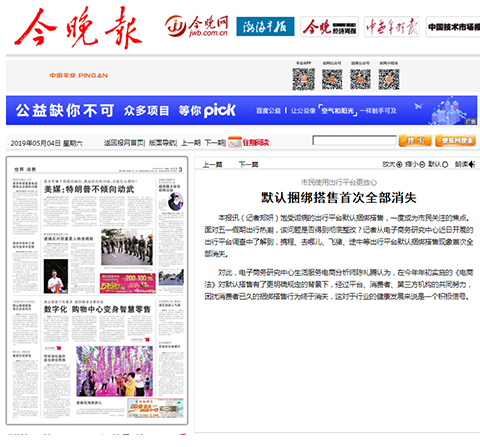Click the 报网搜索 orange button

455,141
